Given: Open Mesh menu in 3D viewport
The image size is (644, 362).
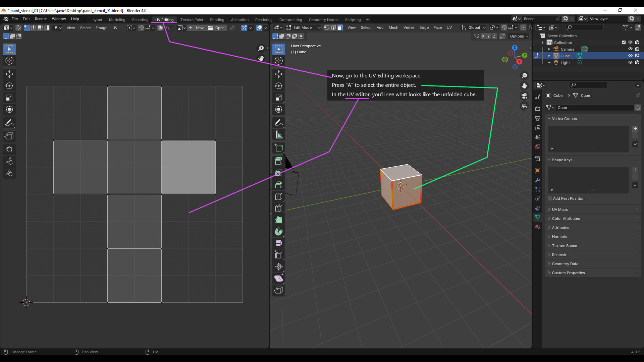Looking at the screenshot, I should click(393, 27).
